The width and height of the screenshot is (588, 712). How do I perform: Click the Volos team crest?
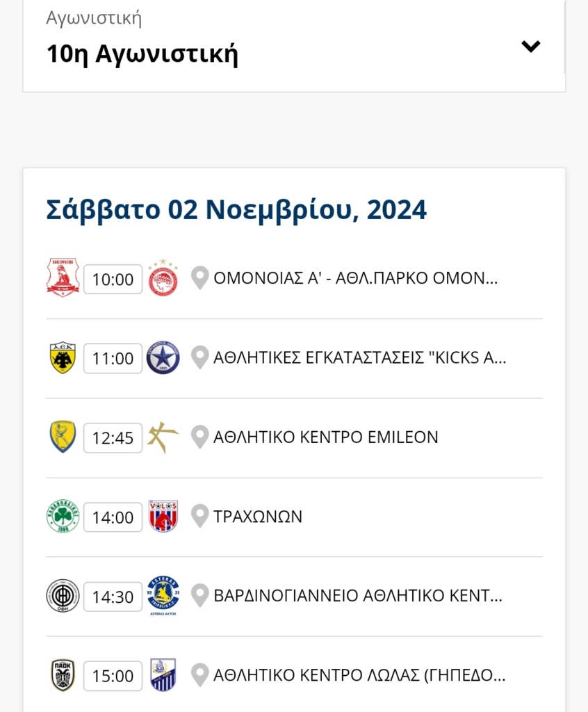[163, 517]
